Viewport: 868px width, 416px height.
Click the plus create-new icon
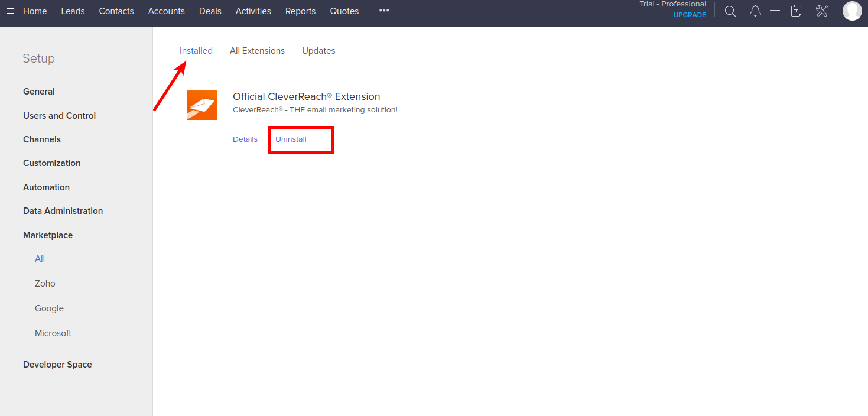[x=775, y=11]
